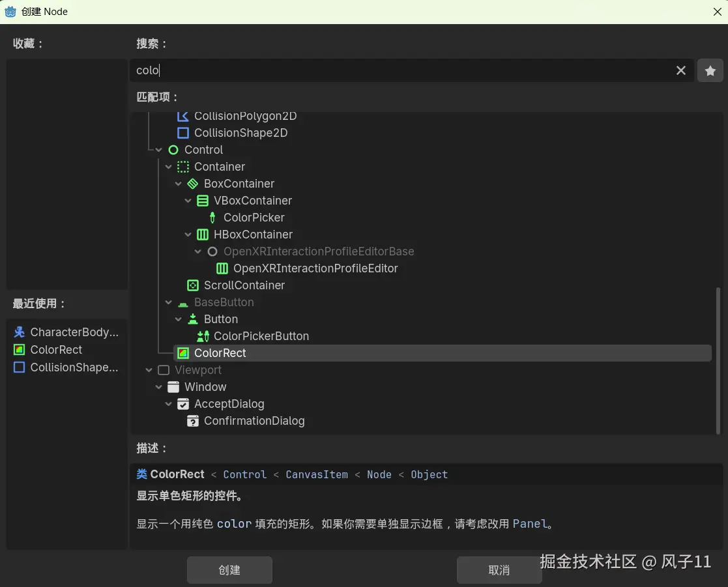The width and height of the screenshot is (728, 587).
Task: Click the VBoxContainer icon
Action: (203, 201)
